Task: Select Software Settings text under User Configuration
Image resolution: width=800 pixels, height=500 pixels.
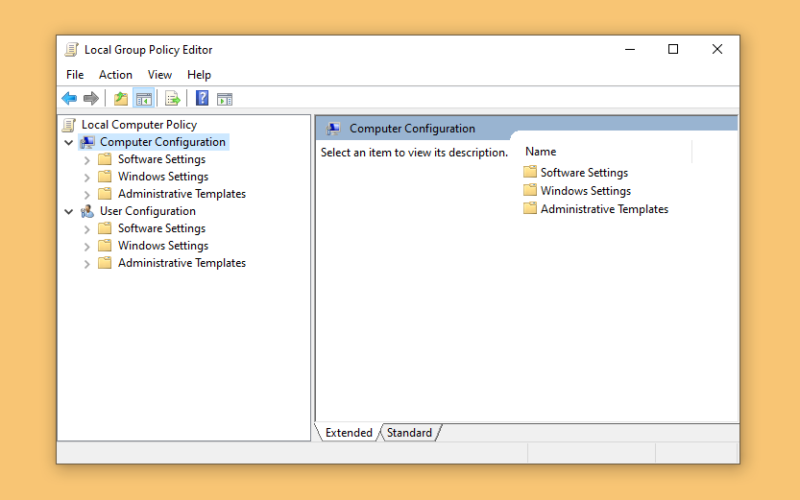Action: tap(162, 229)
